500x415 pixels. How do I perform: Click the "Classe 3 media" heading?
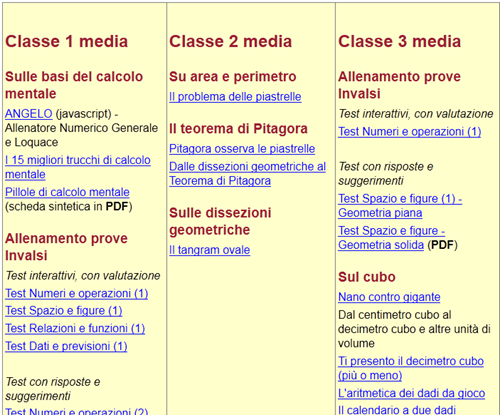tap(400, 42)
